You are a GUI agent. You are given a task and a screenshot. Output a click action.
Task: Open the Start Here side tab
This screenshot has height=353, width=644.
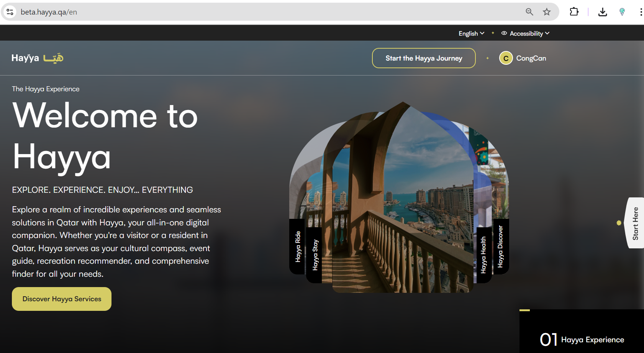[635, 223]
